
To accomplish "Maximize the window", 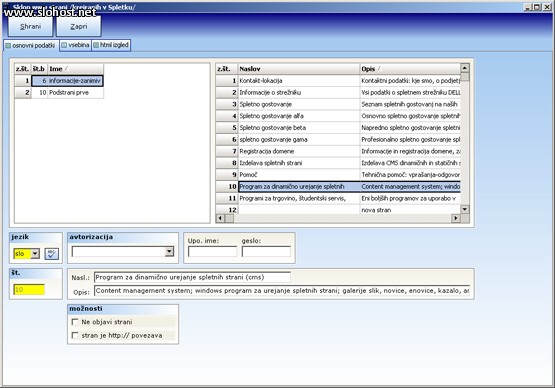I will coord(537,7).
